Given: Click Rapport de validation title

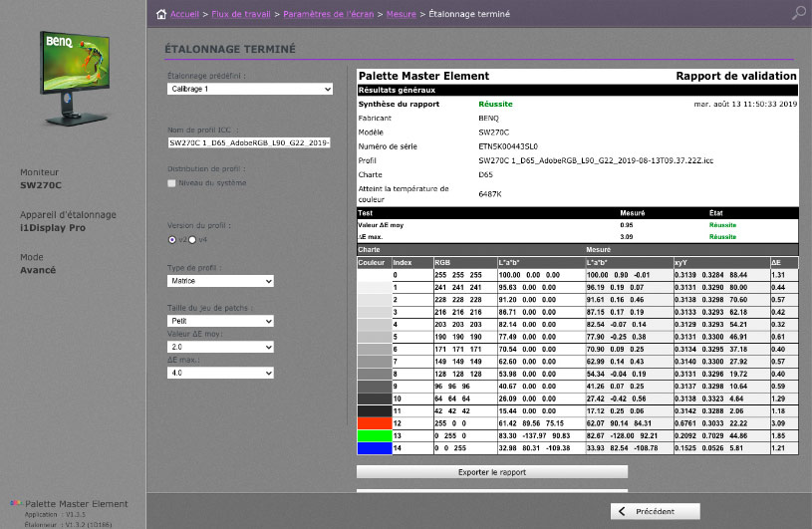Looking at the screenshot, I should (x=736, y=76).
